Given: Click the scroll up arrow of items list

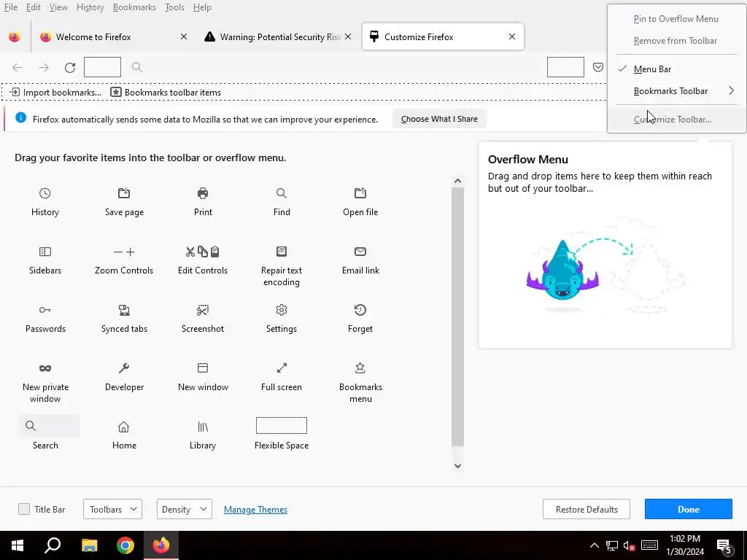Looking at the screenshot, I should [x=457, y=181].
